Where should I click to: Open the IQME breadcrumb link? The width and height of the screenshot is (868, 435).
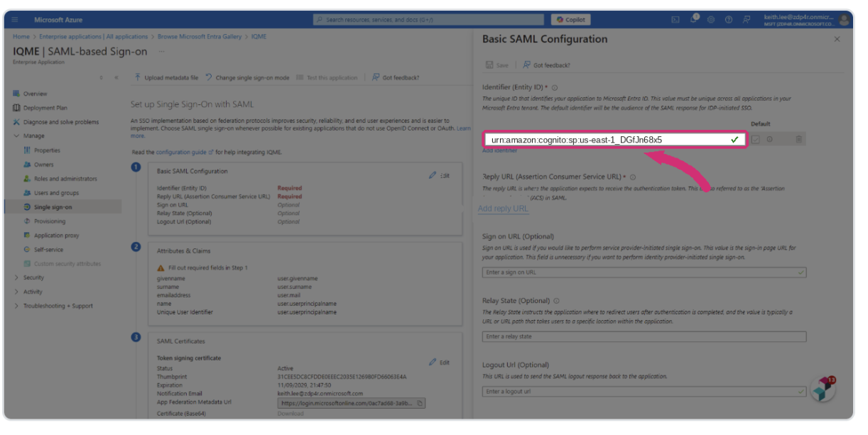(x=259, y=36)
